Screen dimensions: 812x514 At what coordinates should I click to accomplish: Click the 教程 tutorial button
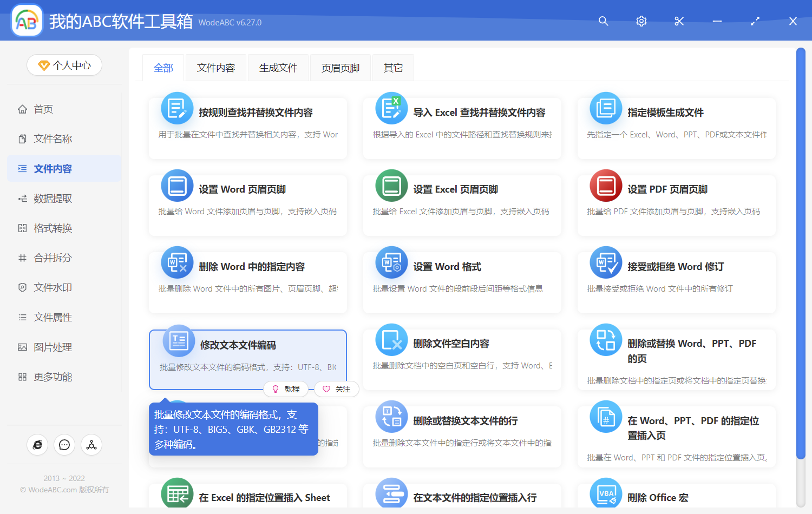[286, 389]
